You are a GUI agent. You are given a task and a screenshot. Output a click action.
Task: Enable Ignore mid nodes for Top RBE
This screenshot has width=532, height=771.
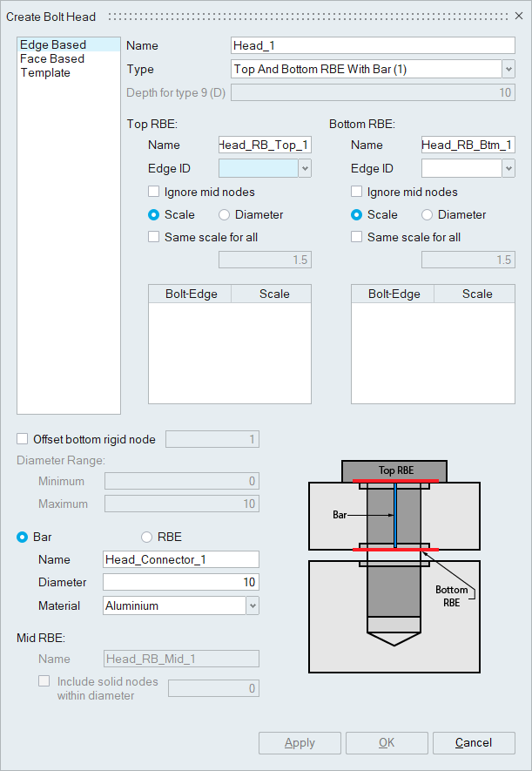pyautogui.click(x=154, y=192)
